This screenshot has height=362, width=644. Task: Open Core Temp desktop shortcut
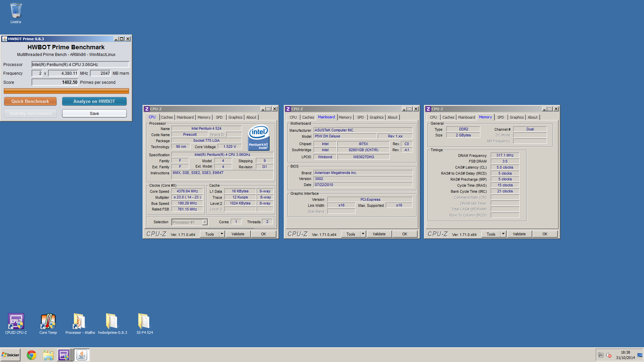tap(48, 324)
